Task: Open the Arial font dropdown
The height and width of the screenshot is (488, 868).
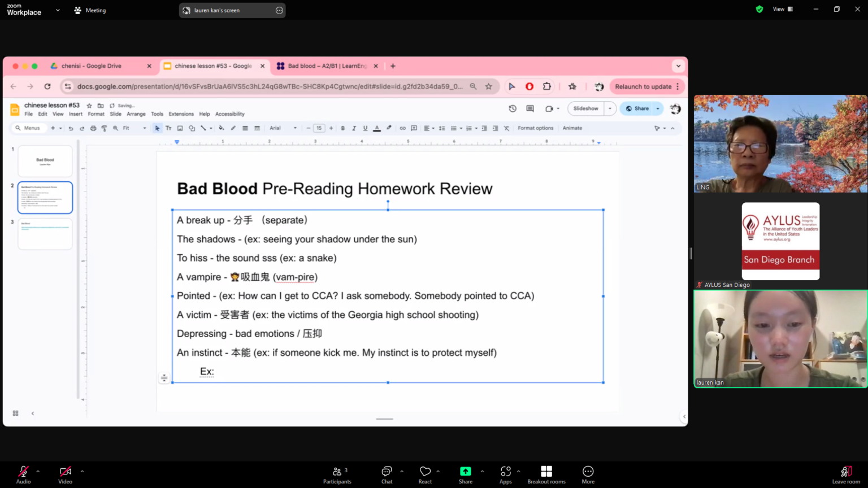Action: tap(283, 128)
